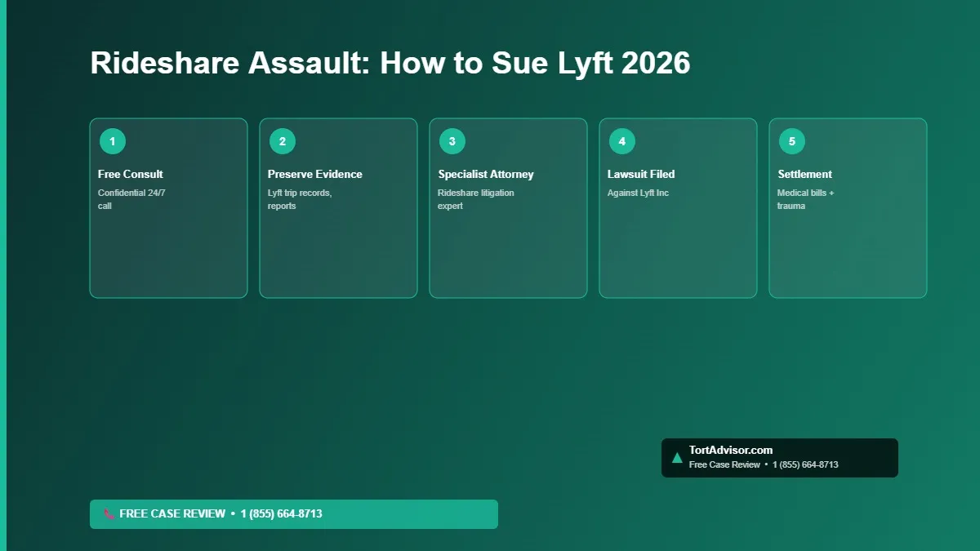Click 'Medical bills + trauma' text

click(x=805, y=199)
